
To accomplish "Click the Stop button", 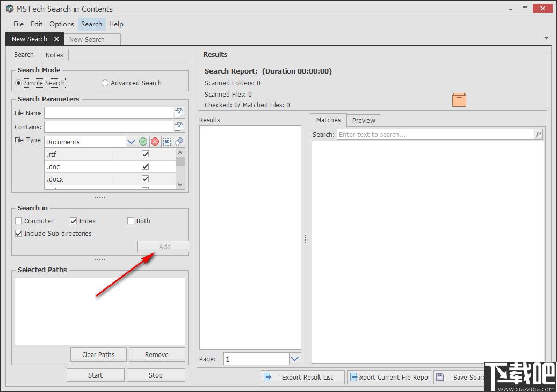I will (156, 375).
